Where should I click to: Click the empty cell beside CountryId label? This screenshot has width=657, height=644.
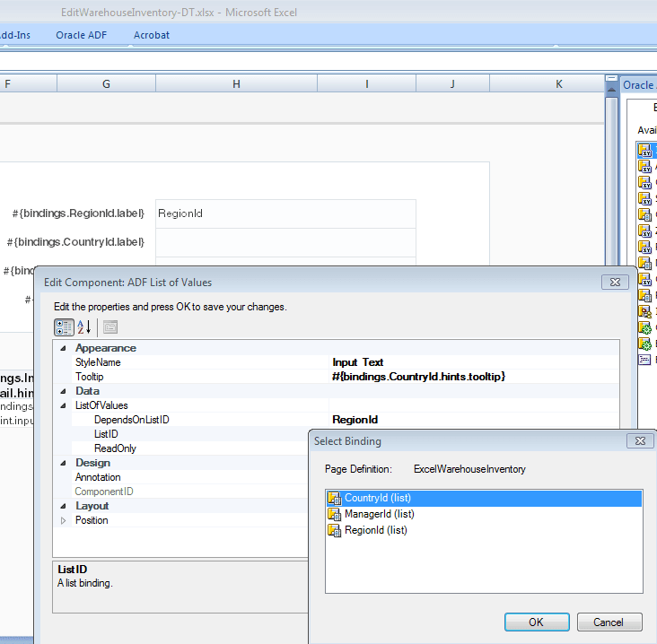click(285, 242)
